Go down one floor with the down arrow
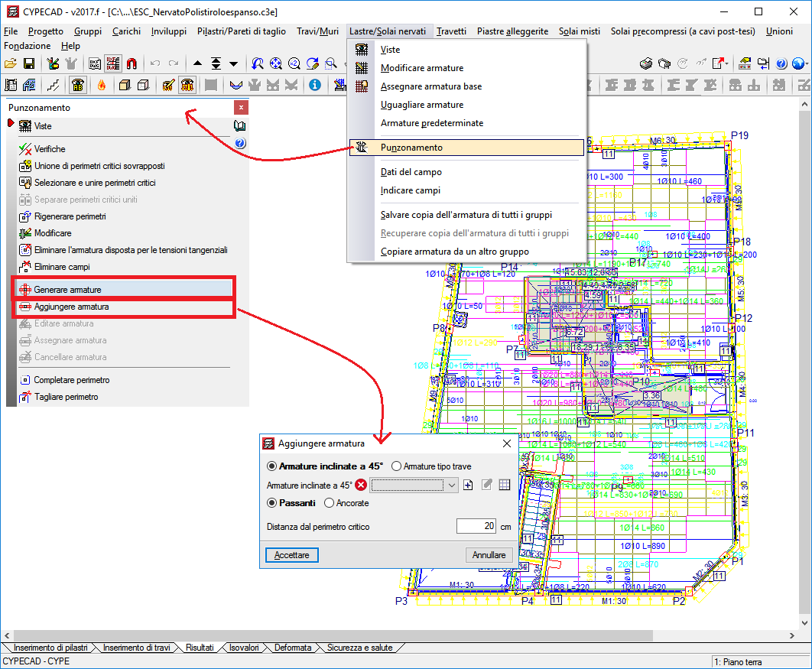The height and width of the screenshot is (669, 812). click(233, 63)
